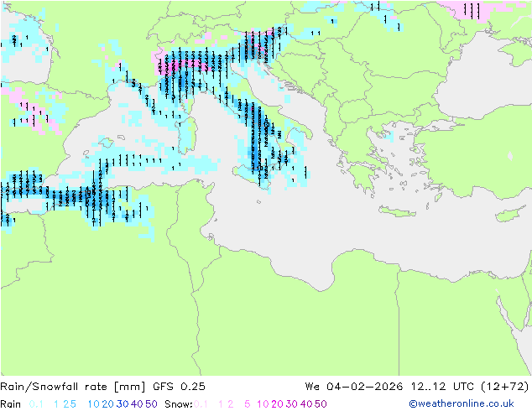Pick the Snow legend value 10
This screenshot has height=411, width=532.
click(x=263, y=404)
